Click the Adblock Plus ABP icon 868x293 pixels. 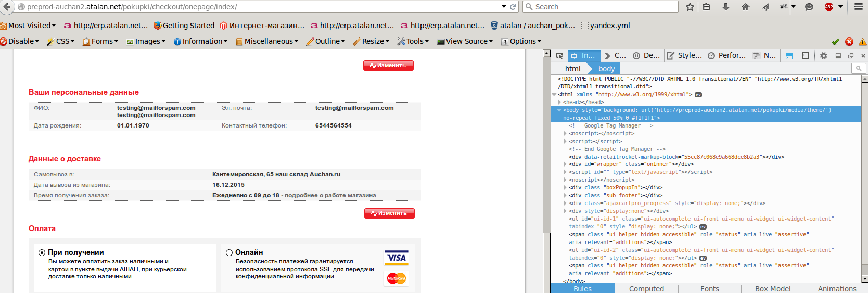(829, 7)
